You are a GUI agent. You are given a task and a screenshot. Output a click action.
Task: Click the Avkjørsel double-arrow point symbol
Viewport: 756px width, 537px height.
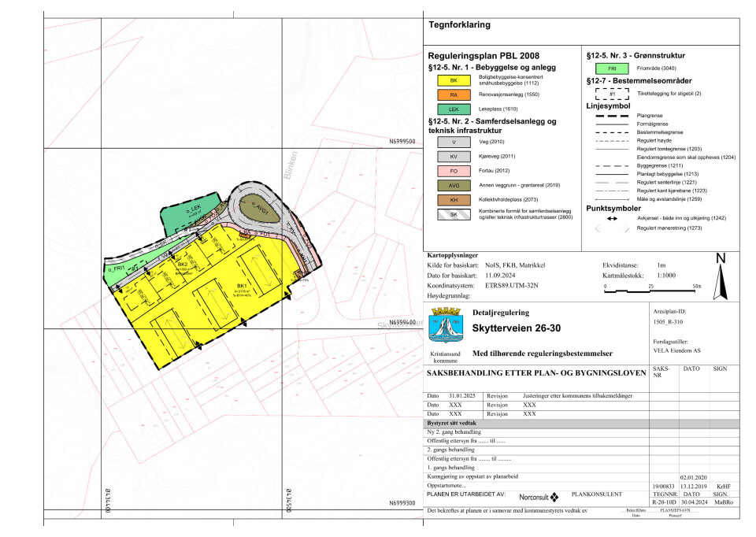click(612, 218)
